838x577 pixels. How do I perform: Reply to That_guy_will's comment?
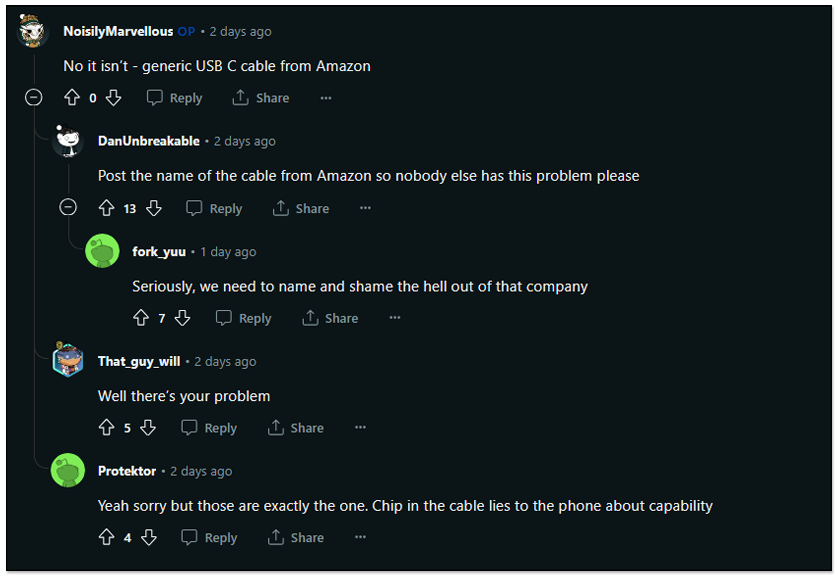tap(209, 428)
